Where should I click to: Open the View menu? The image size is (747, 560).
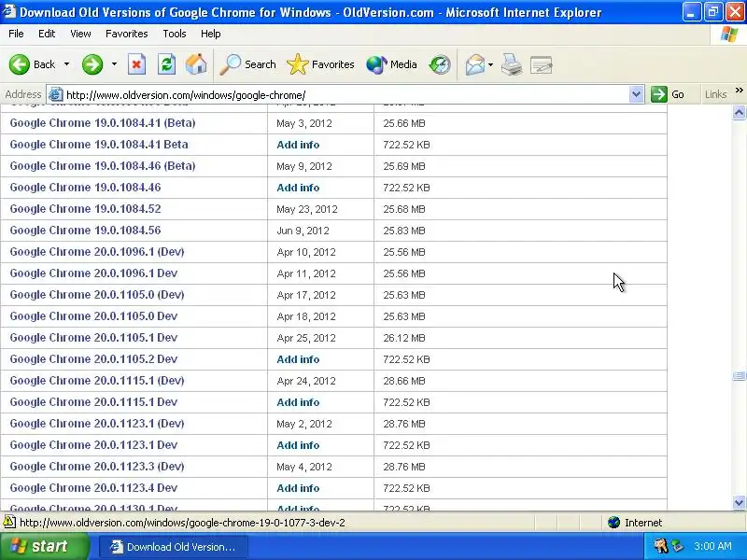tap(80, 34)
